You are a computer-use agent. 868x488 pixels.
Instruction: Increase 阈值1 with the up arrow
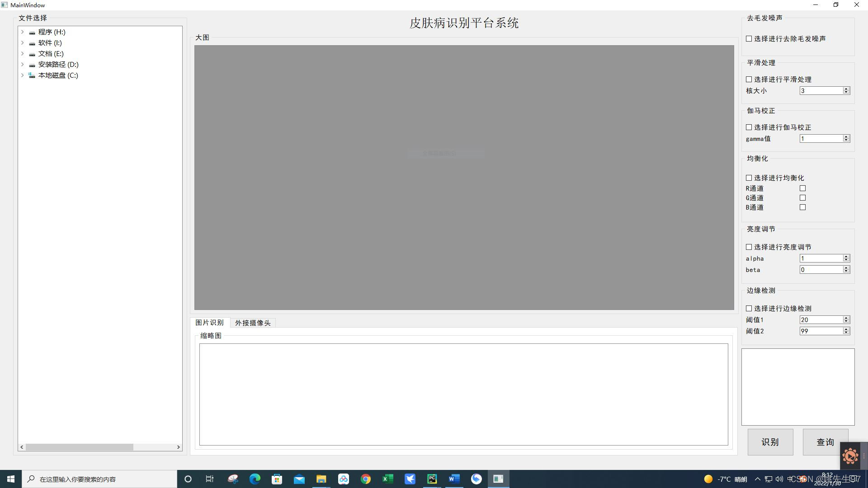(846, 318)
